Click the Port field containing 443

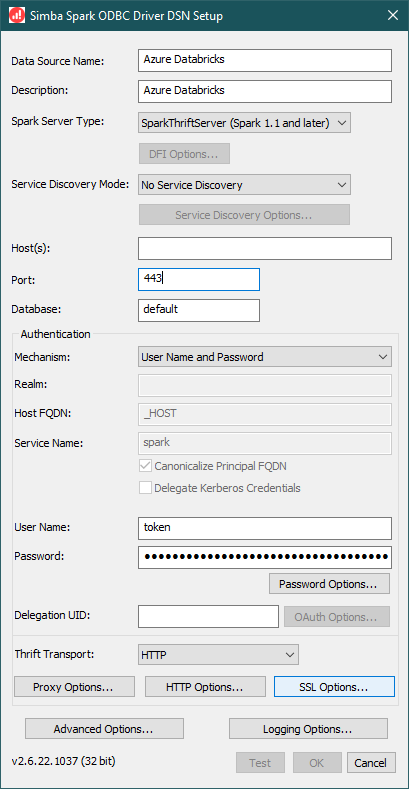(199, 279)
